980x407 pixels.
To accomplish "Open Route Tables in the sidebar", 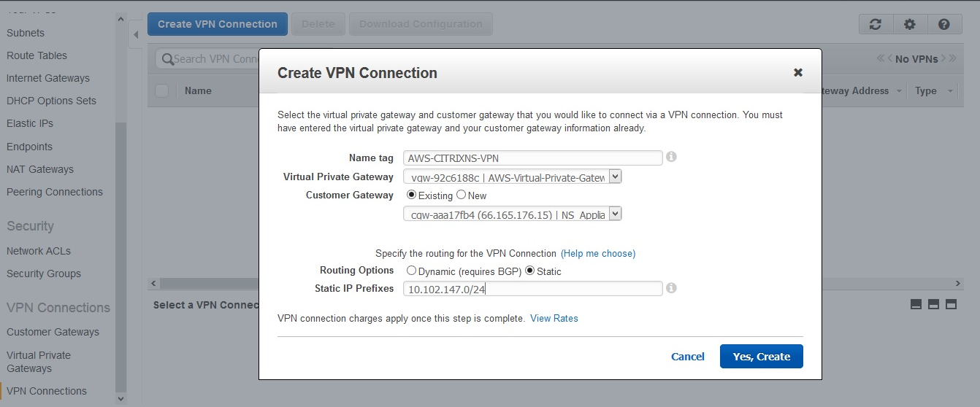I will pos(37,55).
